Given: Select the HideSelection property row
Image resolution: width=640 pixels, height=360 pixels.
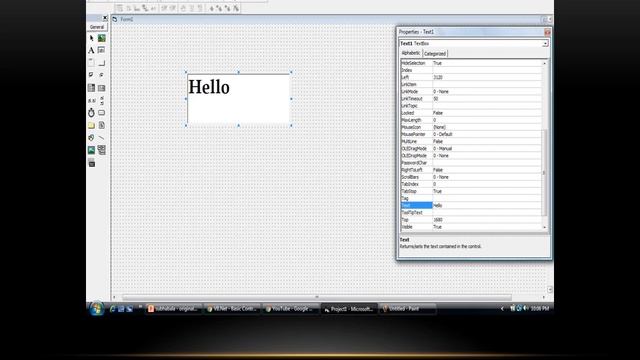Looking at the screenshot, I should coord(471,63).
